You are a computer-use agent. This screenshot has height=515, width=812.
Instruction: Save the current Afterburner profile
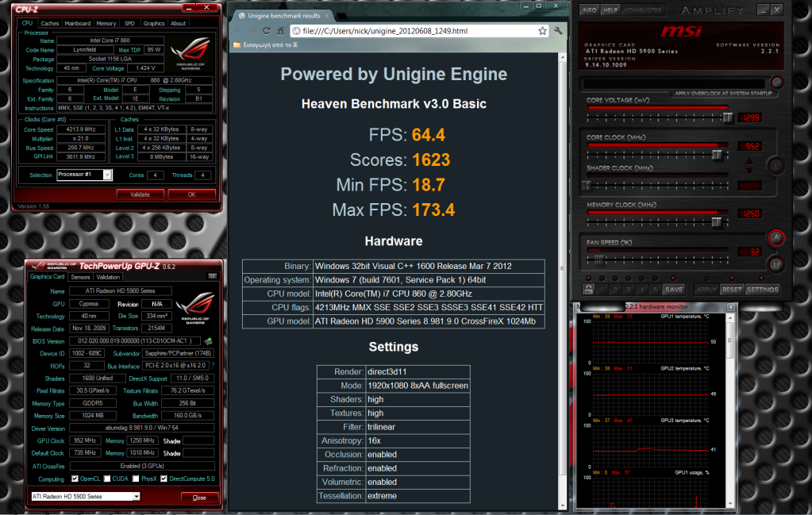[x=674, y=290]
